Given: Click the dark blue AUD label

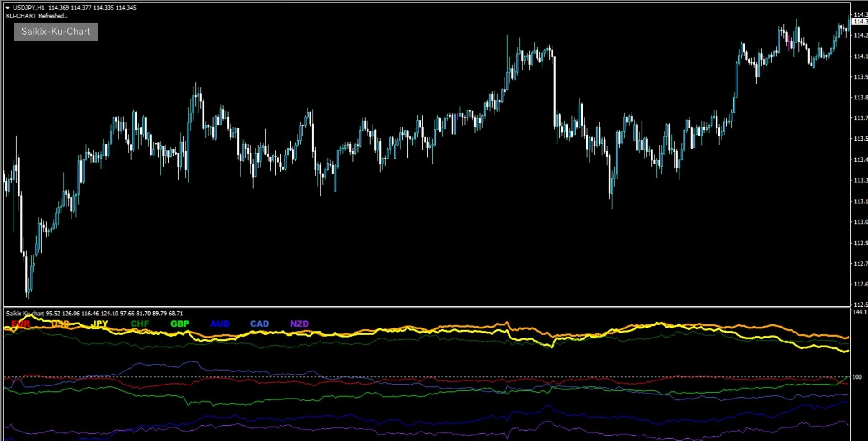Looking at the screenshot, I should tap(220, 324).
